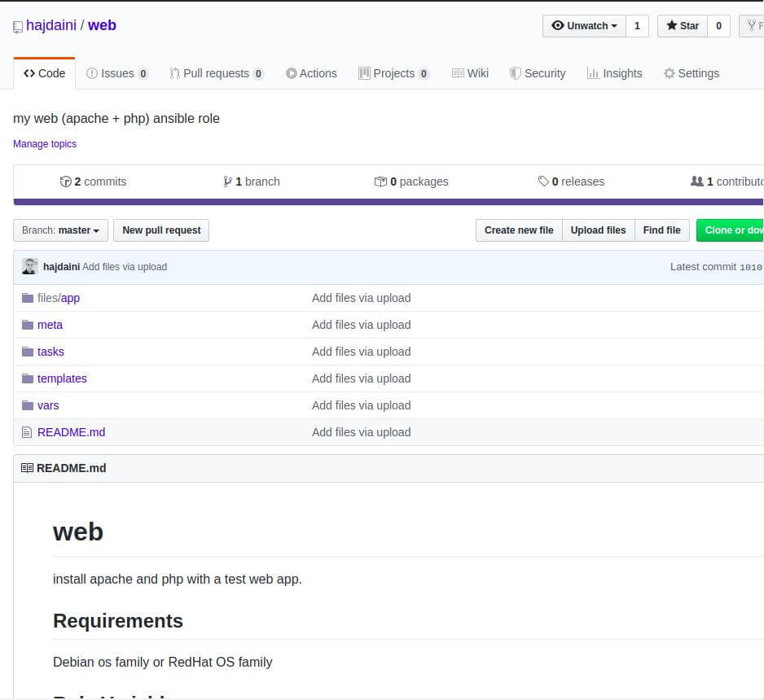Click the repository book icon beside hajdaini
Screen dimensions: 764x700
(18, 27)
